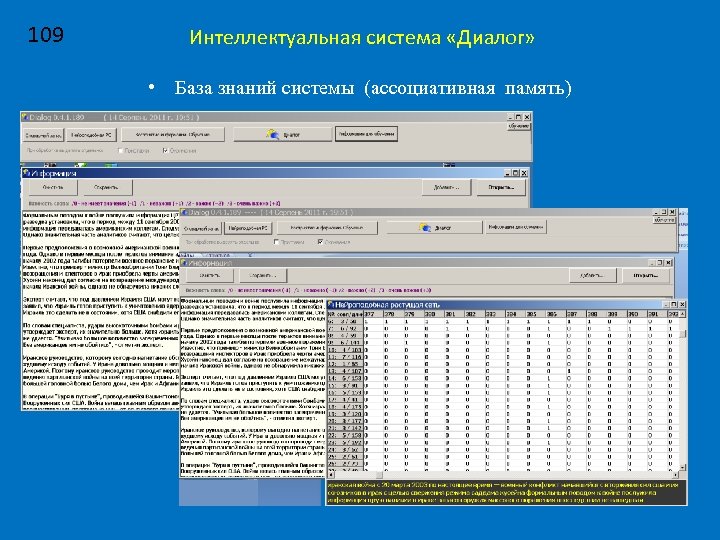Click the title bar icon of the front Информация window

[x=185, y=263]
